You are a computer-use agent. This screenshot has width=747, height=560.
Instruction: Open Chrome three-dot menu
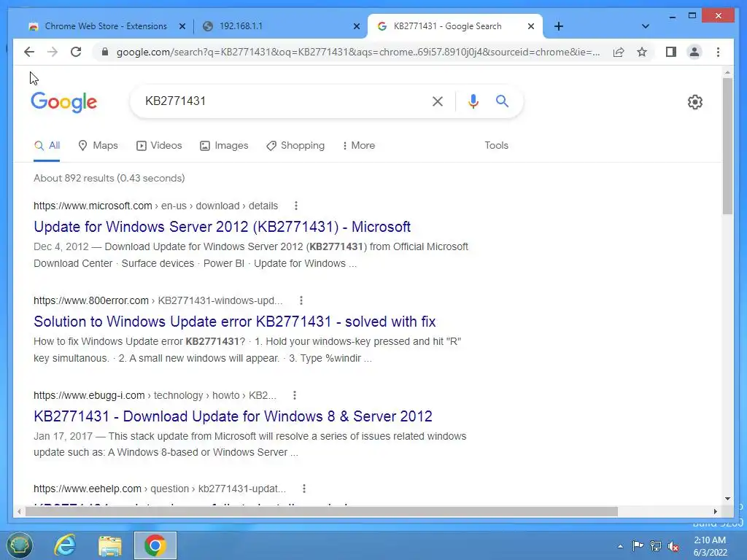pyautogui.click(x=718, y=52)
